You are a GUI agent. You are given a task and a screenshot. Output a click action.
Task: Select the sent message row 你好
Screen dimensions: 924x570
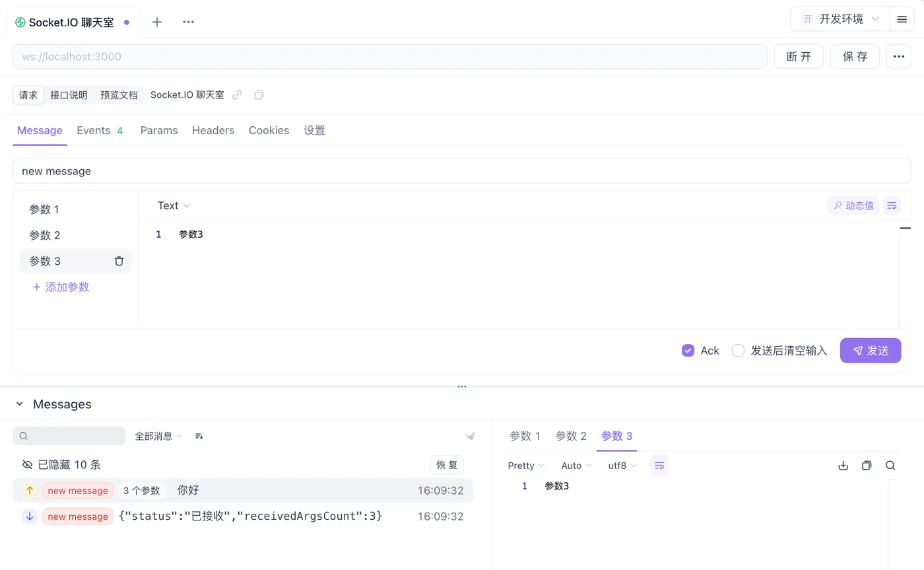243,491
